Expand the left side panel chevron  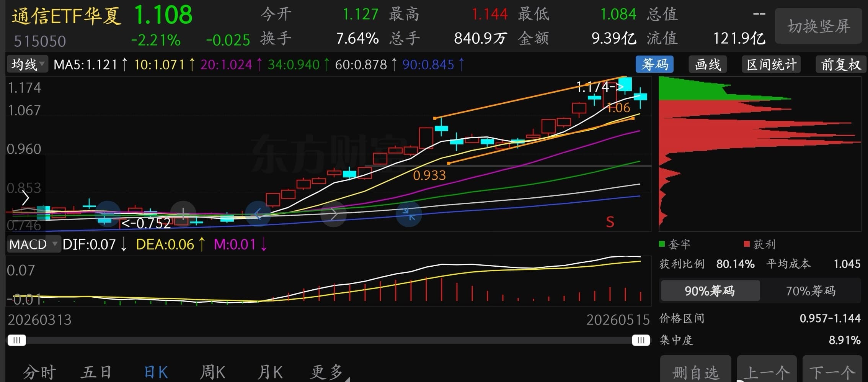[25, 198]
